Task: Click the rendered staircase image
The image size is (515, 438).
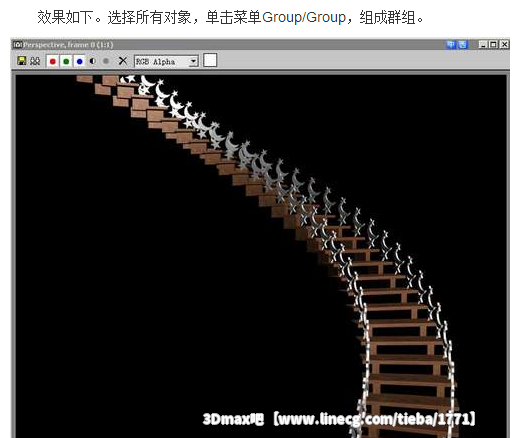Action: tap(261, 256)
